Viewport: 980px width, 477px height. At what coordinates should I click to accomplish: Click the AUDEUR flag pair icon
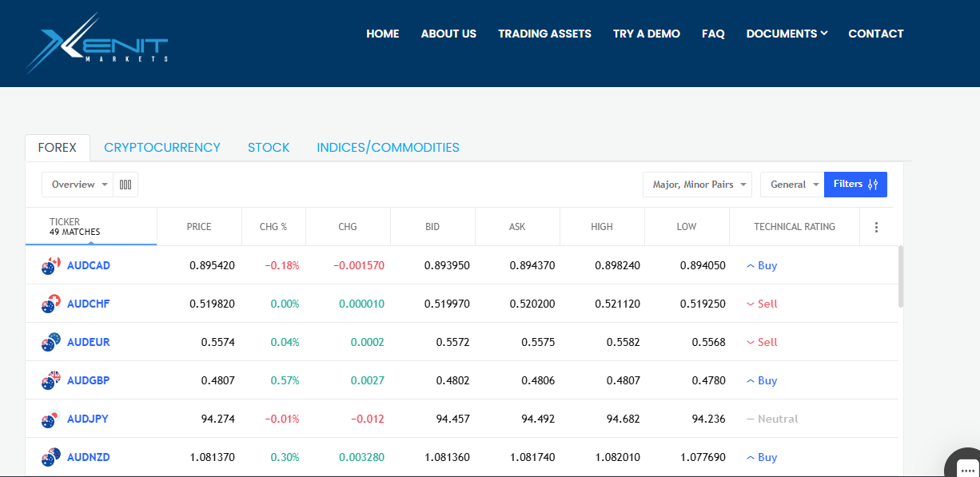(51, 343)
